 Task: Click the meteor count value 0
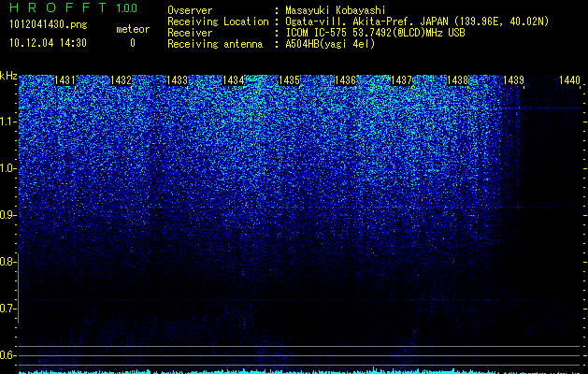click(133, 43)
